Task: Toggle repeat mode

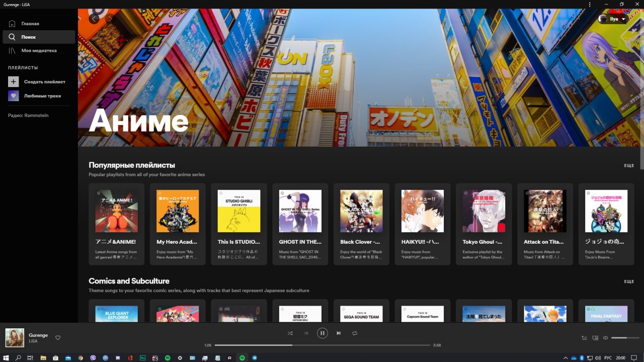Action: (x=355, y=333)
